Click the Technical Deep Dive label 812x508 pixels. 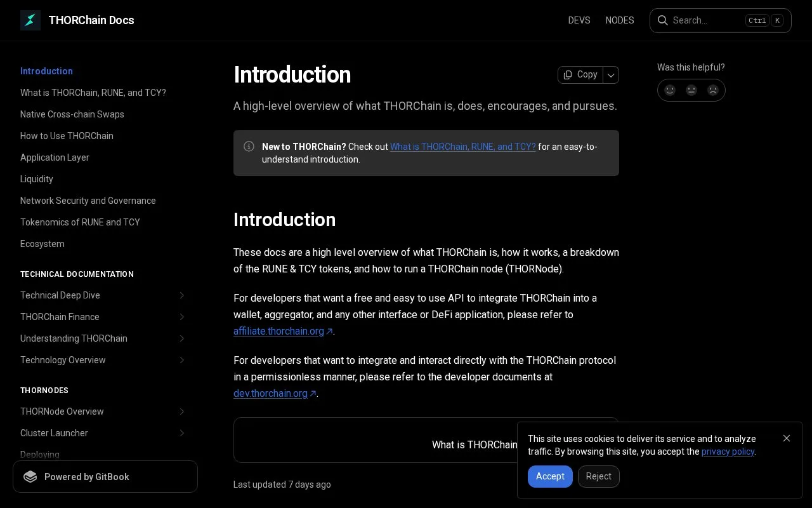pyautogui.click(x=60, y=295)
